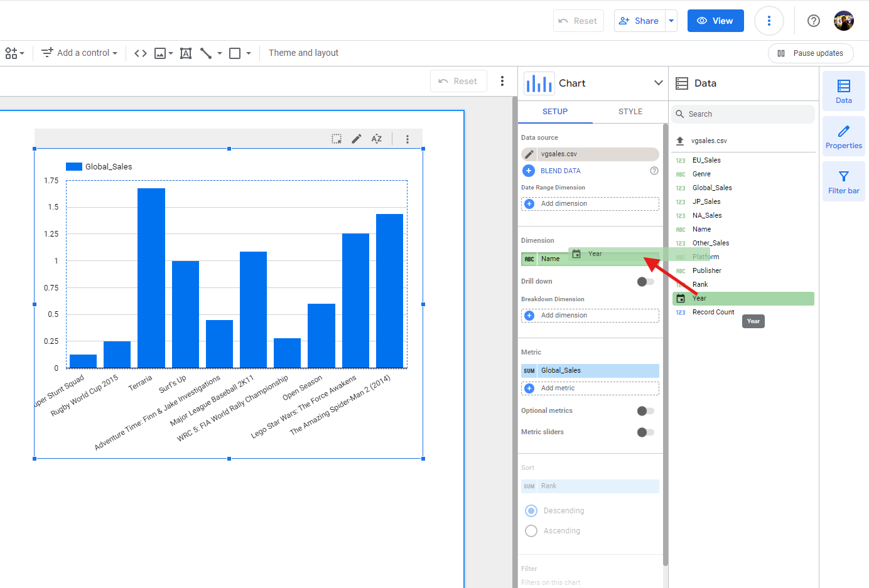Click the blue View button

pos(715,21)
